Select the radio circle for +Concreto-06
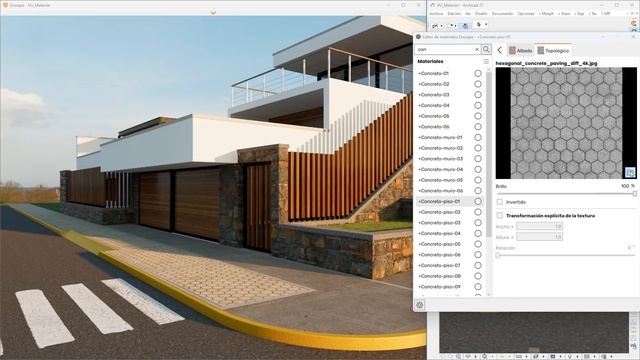This screenshot has height=360, width=640. coord(478,127)
